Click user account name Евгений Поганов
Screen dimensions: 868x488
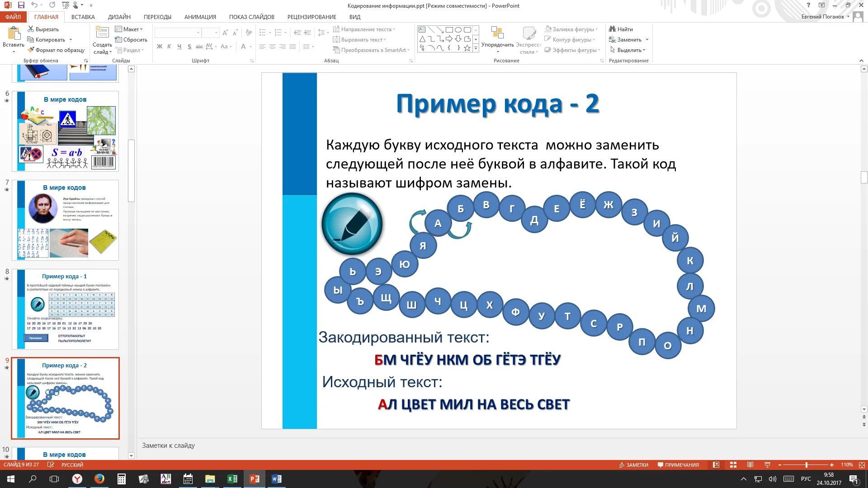[x=822, y=17]
